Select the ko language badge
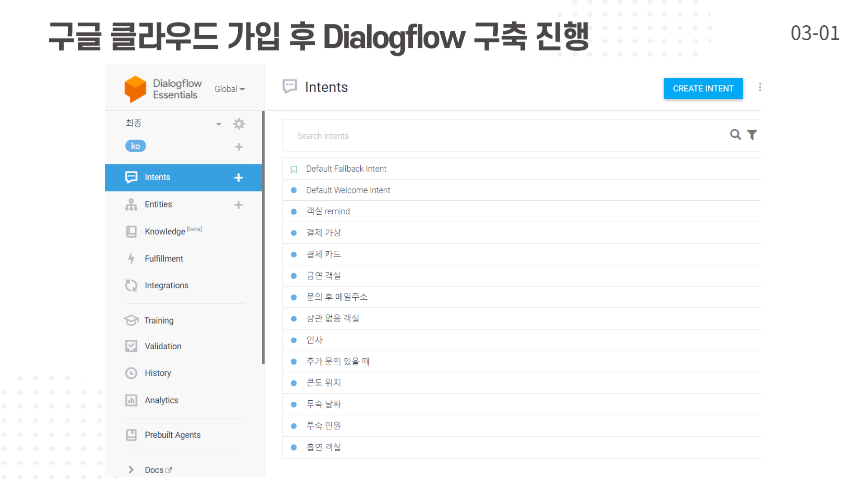The height and width of the screenshot is (488, 868). [x=135, y=146]
